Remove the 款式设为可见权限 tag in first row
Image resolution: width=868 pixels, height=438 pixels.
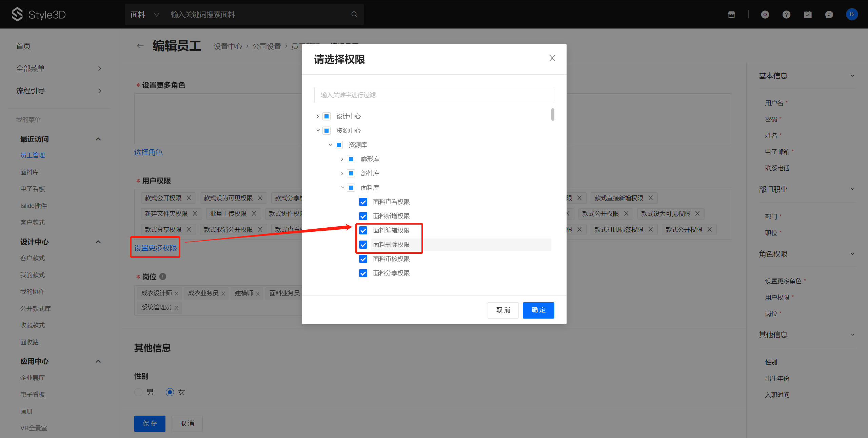point(260,198)
